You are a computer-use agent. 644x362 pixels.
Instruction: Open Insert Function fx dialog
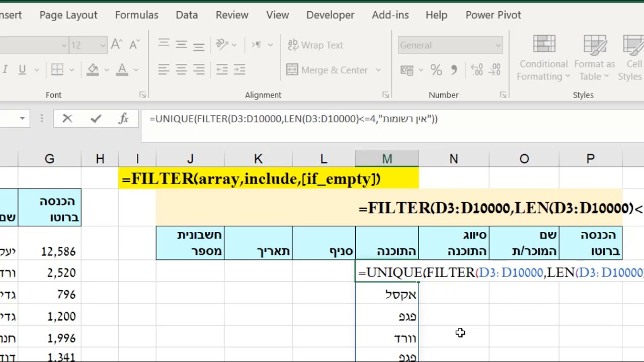[124, 119]
